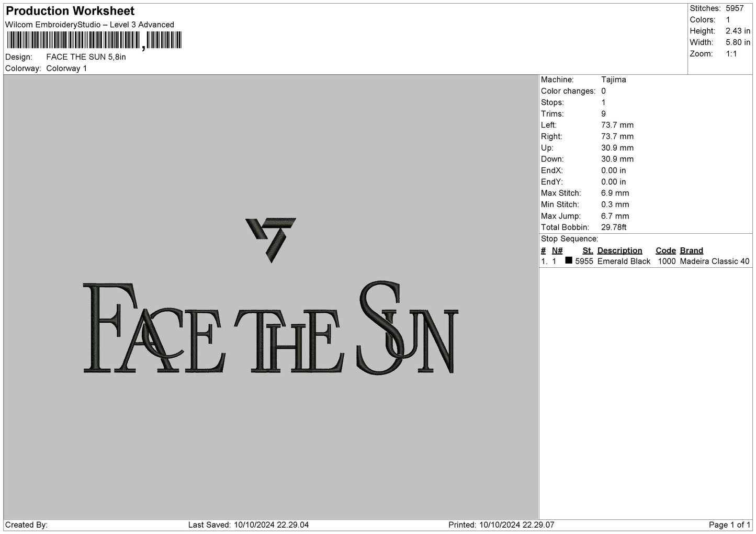Click the black thread color swatch
The width and height of the screenshot is (756, 534).
pos(569,260)
